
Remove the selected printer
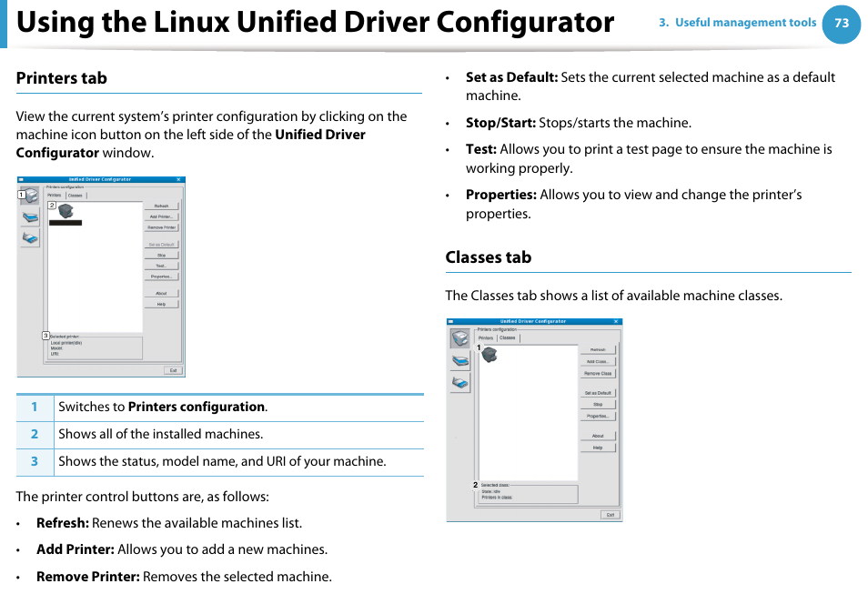tap(161, 227)
